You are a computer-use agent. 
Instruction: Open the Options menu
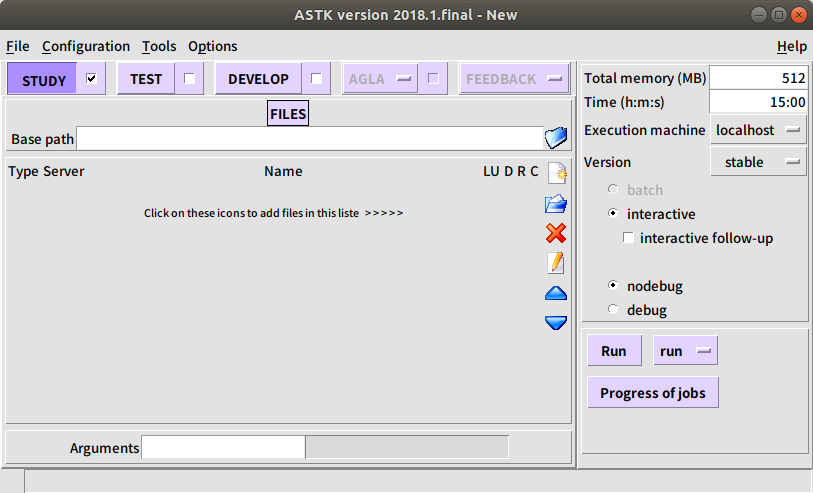(x=213, y=46)
